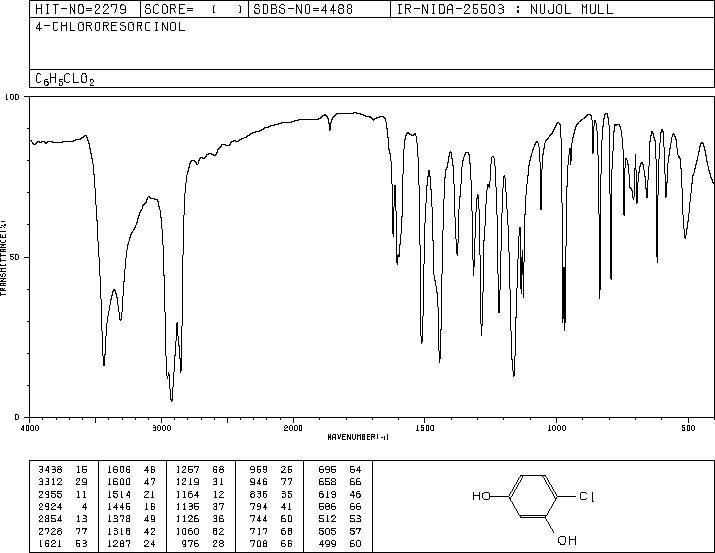Select the 500 label on the x-axis

pos(688,428)
